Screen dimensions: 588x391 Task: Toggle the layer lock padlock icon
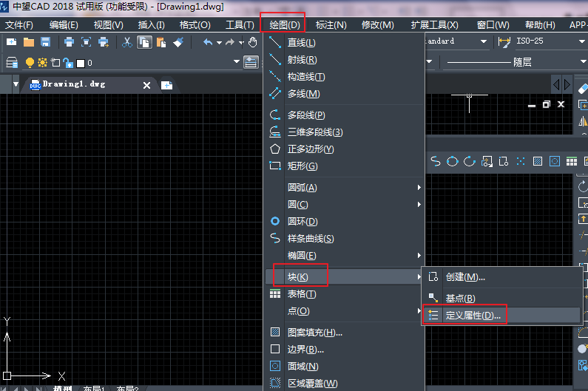tap(67, 63)
